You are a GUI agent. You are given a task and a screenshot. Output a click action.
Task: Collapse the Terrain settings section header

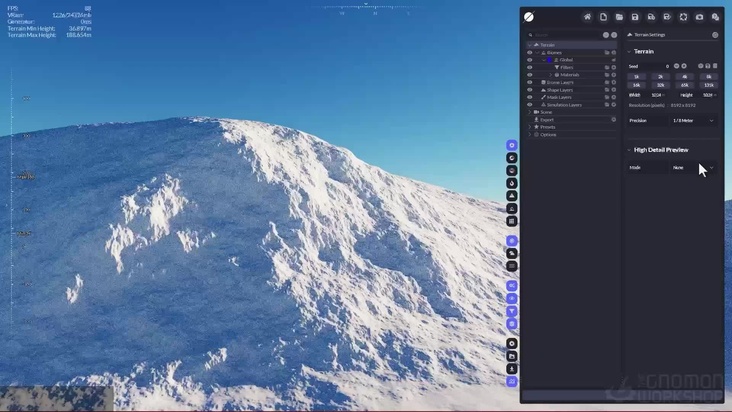[x=629, y=52]
